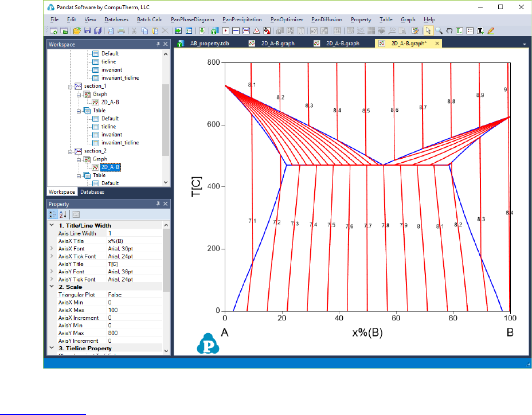Open the File menu

coord(54,19)
